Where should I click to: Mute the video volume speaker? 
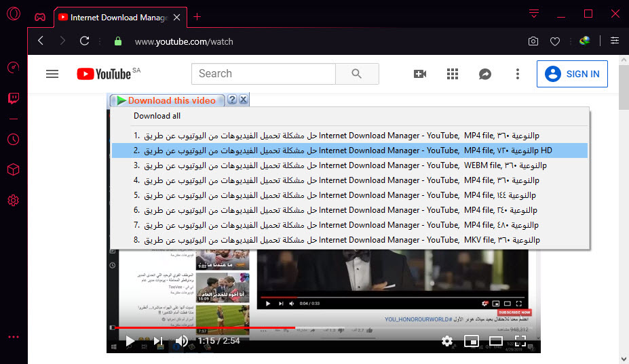click(x=182, y=341)
